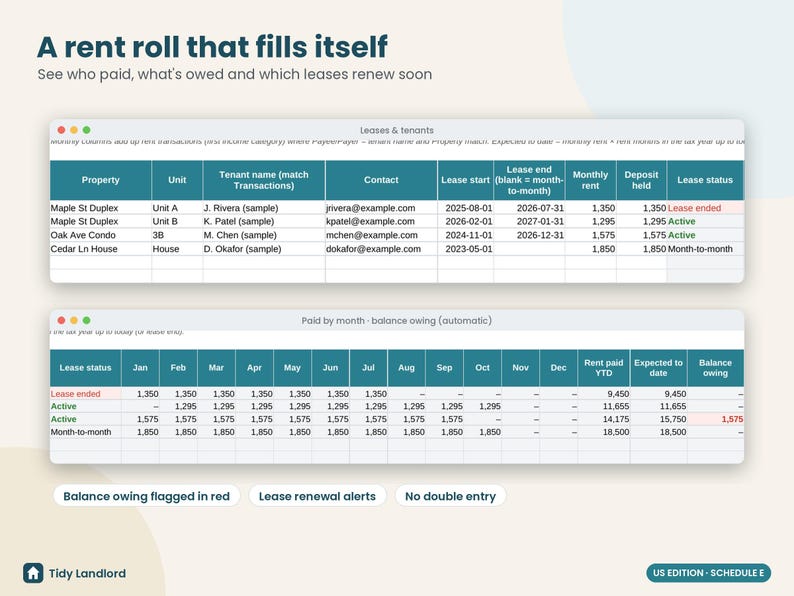Screen dimensions: 794x596
Task: Click the 'Tidy Landlord' brand name
Action: [88, 574]
